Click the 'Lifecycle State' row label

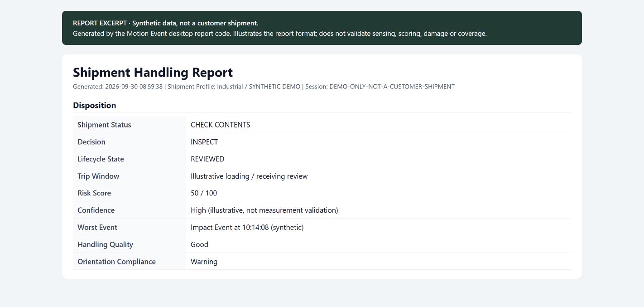101,159
